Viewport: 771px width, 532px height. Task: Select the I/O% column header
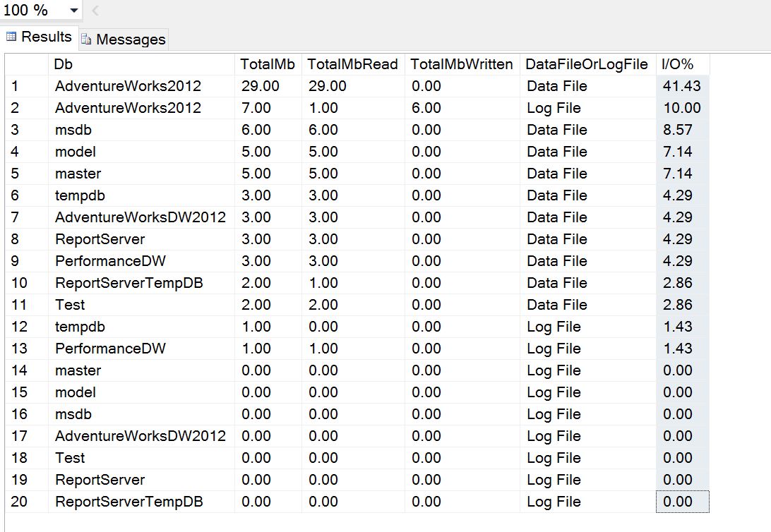[x=683, y=64]
